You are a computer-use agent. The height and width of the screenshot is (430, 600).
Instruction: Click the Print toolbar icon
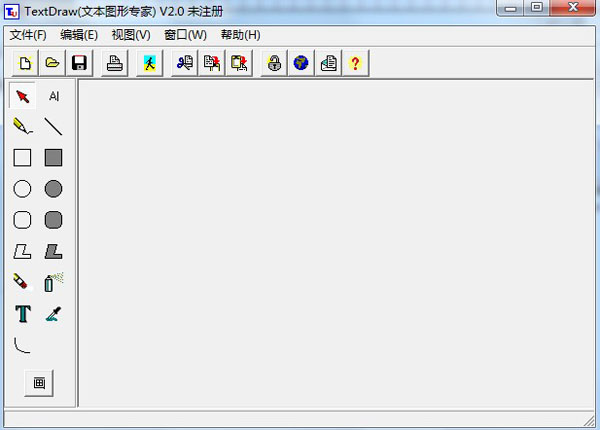tap(114, 63)
